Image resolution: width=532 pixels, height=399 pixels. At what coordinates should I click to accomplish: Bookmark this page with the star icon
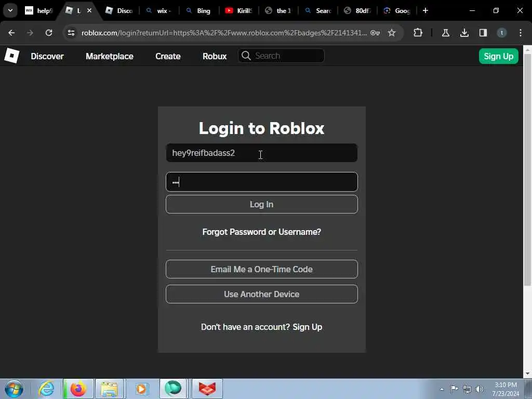pos(392,33)
